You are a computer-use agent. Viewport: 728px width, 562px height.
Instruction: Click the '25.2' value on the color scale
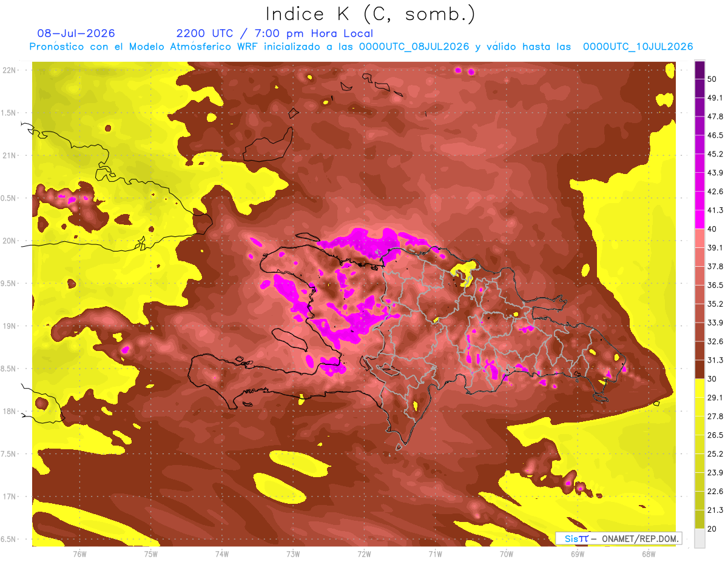click(x=715, y=453)
